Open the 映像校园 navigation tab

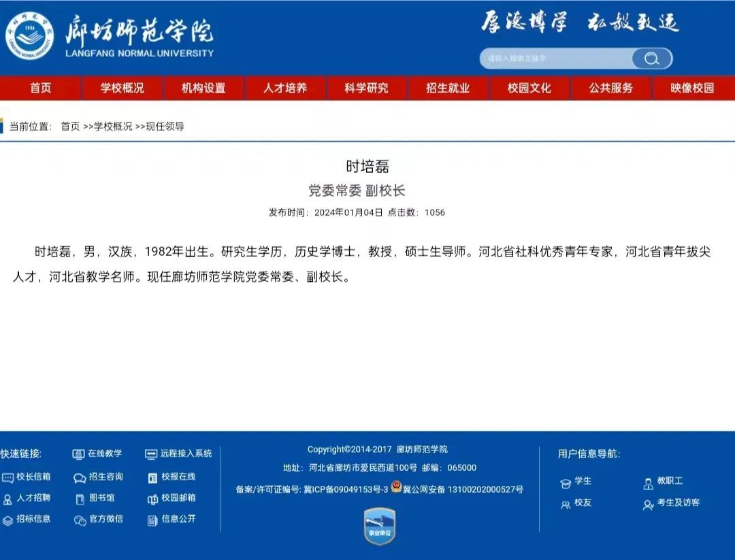(692, 88)
